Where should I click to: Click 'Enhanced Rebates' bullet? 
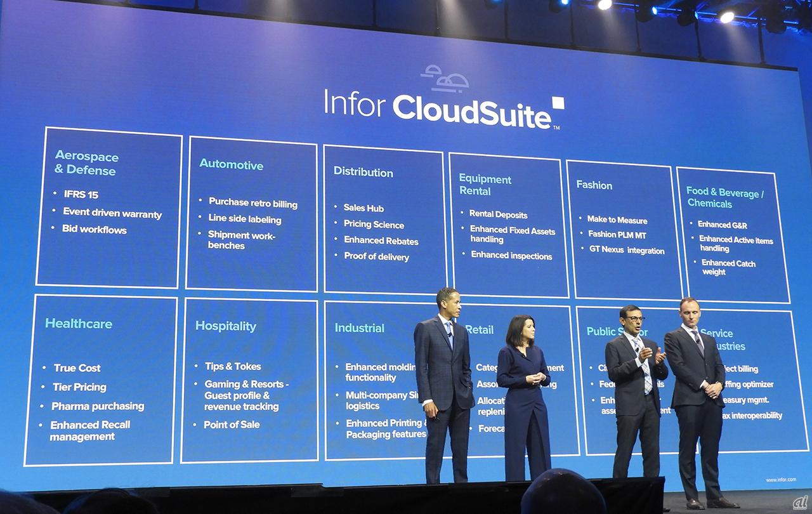(381, 241)
